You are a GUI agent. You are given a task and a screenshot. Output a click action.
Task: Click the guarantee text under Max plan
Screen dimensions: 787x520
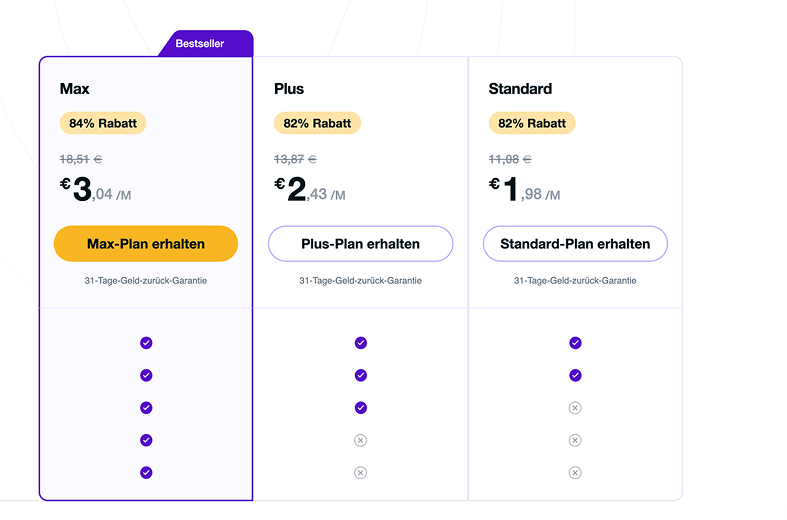coord(146,281)
